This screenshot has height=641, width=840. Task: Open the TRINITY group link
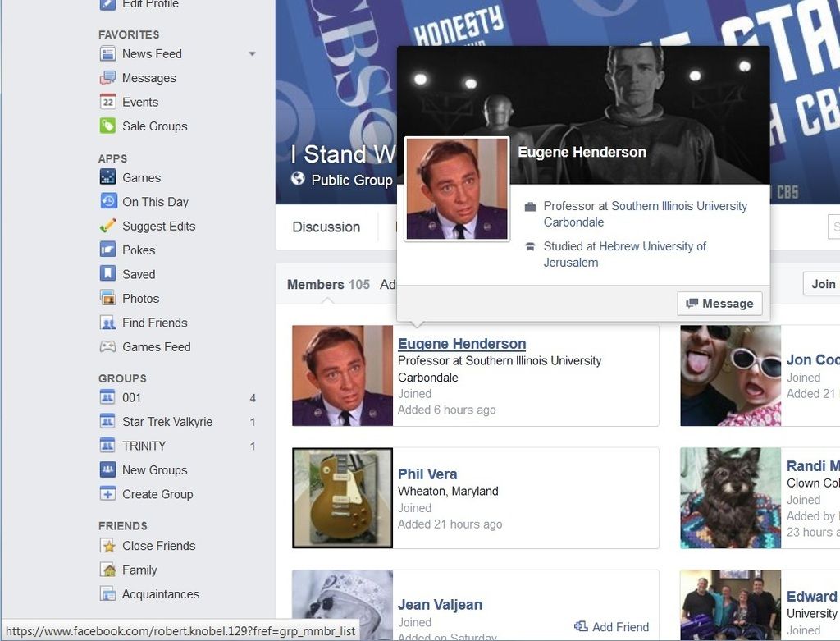pos(144,446)
